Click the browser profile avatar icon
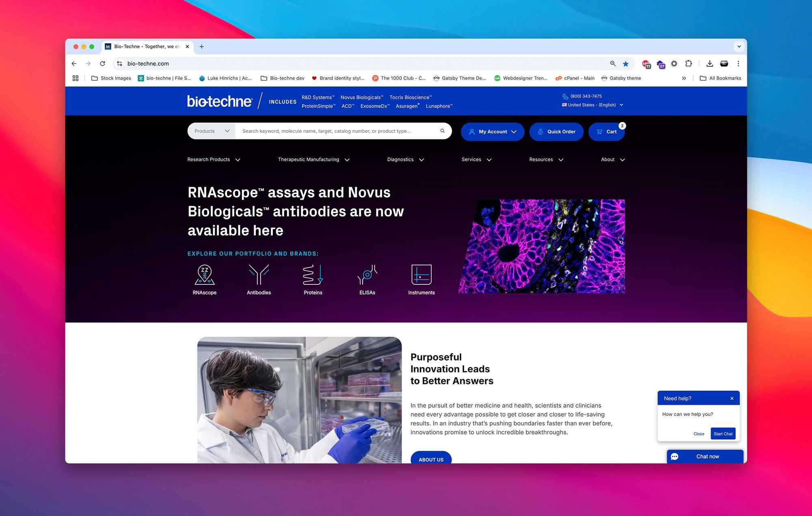Screen dimensions: 812x516 pyautogui.click(x=724, y=64)
